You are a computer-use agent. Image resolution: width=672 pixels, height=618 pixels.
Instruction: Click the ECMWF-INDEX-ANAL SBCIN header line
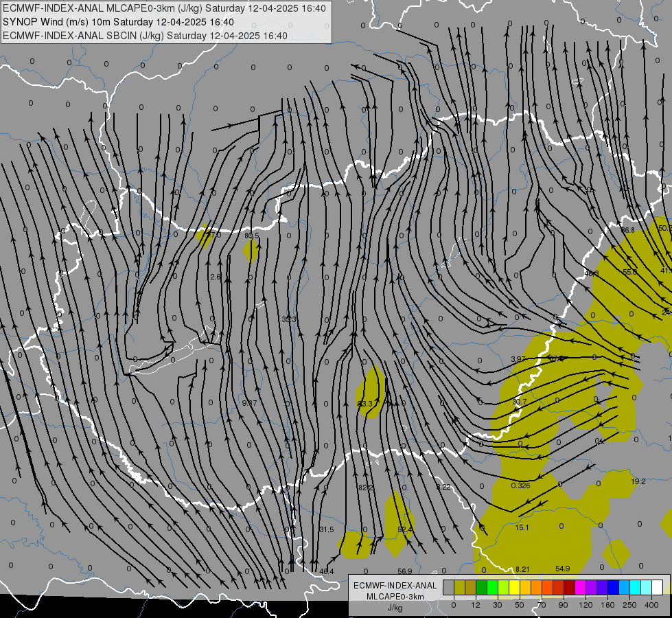tap(146, 36)
